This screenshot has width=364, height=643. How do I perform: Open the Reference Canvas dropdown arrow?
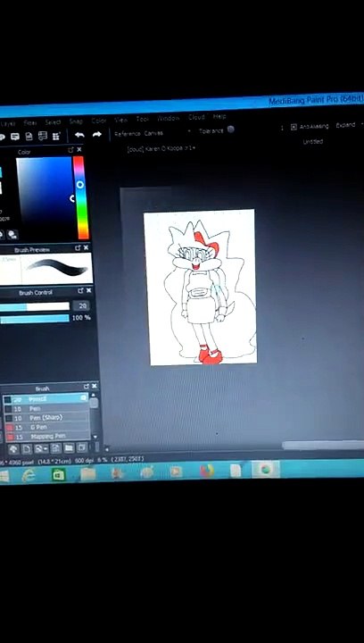click(189, 131)
